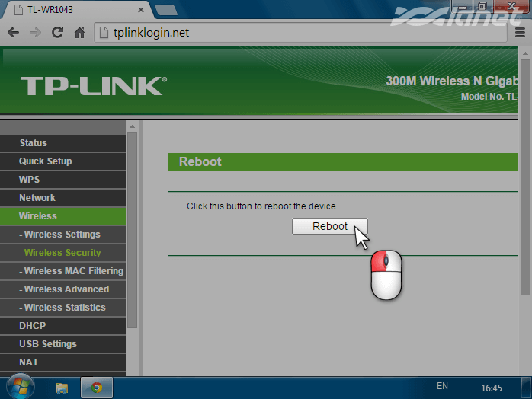Expand the DHCP section
Viewport: 532px width, 399px height.
[33, 326]
